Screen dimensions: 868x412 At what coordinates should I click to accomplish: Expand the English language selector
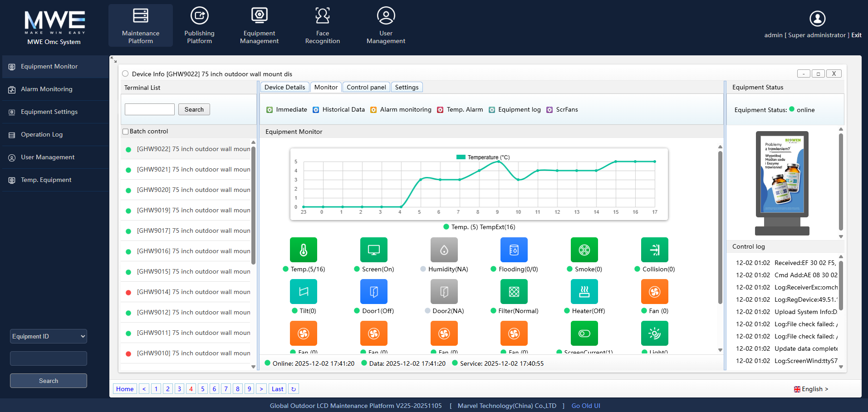click(x=812, y=389)
